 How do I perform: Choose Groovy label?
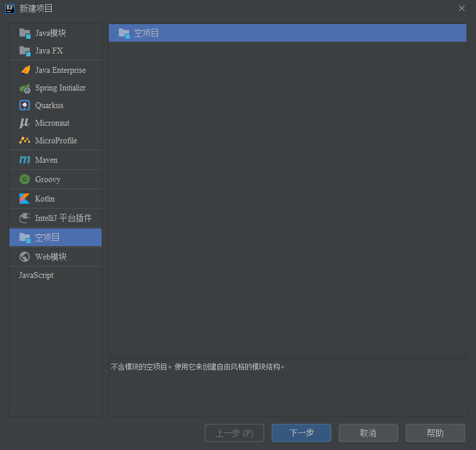[48, 179]
